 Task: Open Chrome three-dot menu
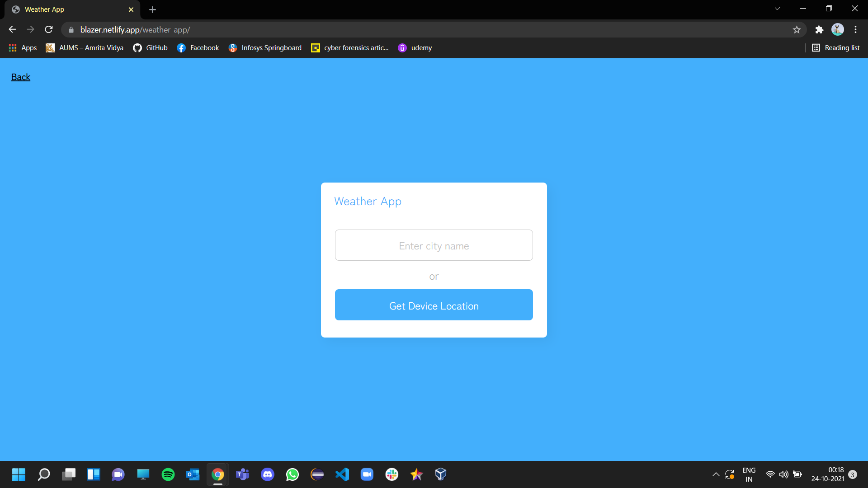[855, 30]
